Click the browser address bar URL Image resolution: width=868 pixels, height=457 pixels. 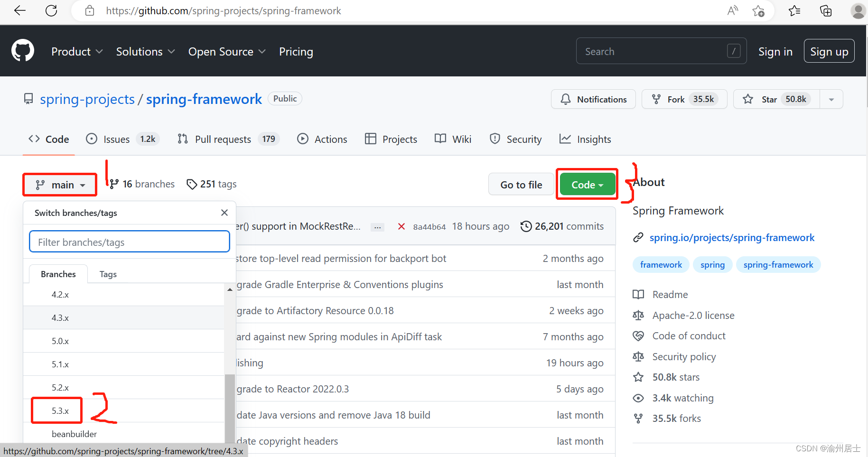click(224, 10)
